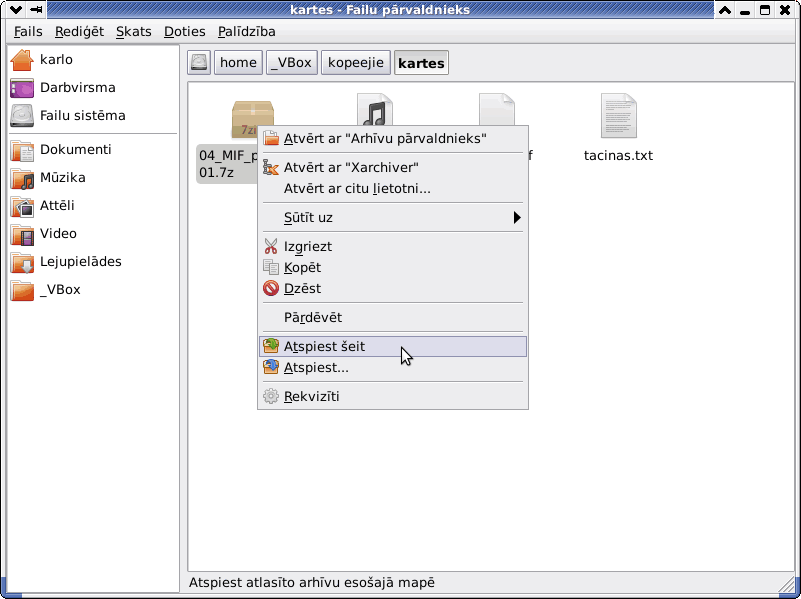Open the Attēli folder icon

coord(22,206)
